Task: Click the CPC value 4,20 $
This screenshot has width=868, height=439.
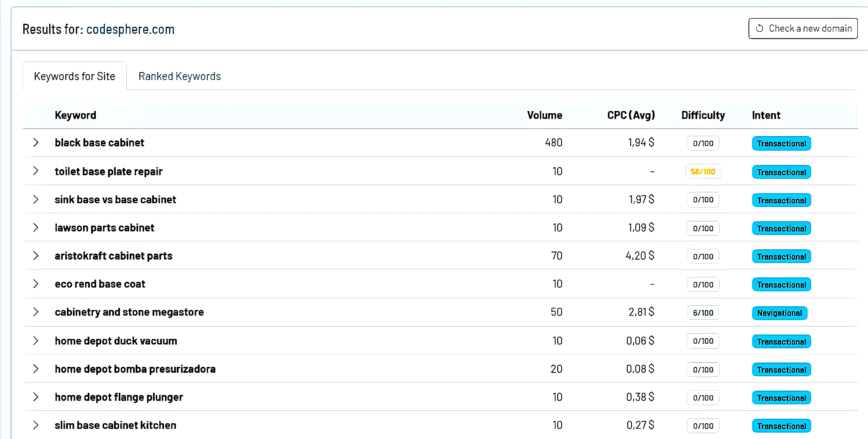Action: [x=640, y=256]
